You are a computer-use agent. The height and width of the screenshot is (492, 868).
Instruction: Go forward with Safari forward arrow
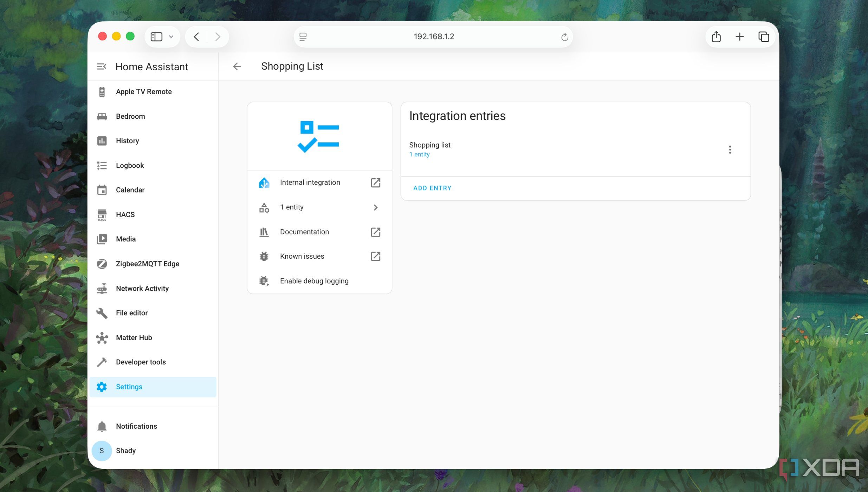click(x=218, y=37)
